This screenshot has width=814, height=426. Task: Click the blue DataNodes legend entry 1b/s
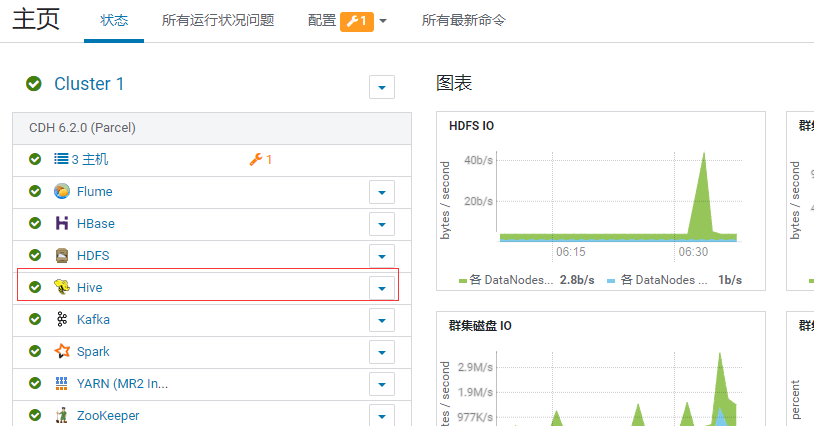click(674, 280)
